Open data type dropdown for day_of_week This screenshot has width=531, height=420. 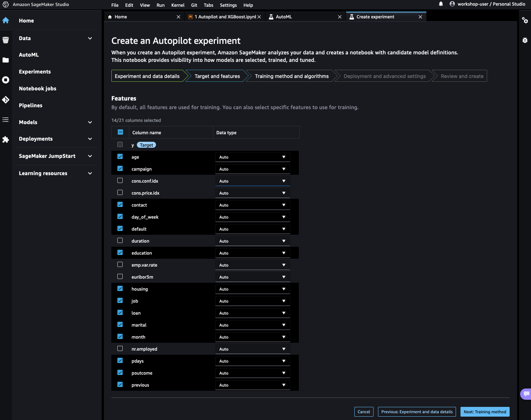(x=252, y=217)
